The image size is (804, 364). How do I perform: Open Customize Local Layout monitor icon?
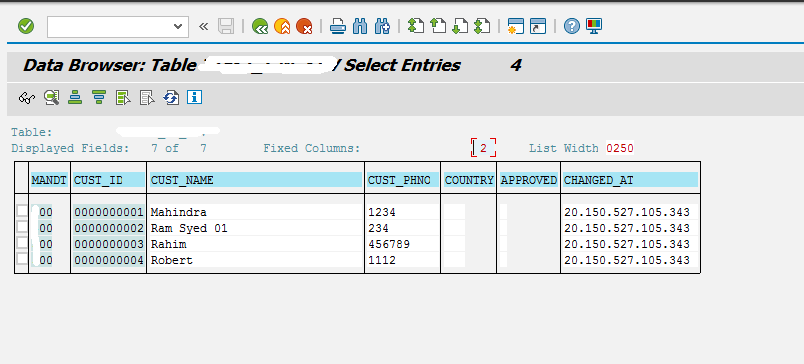594,26
